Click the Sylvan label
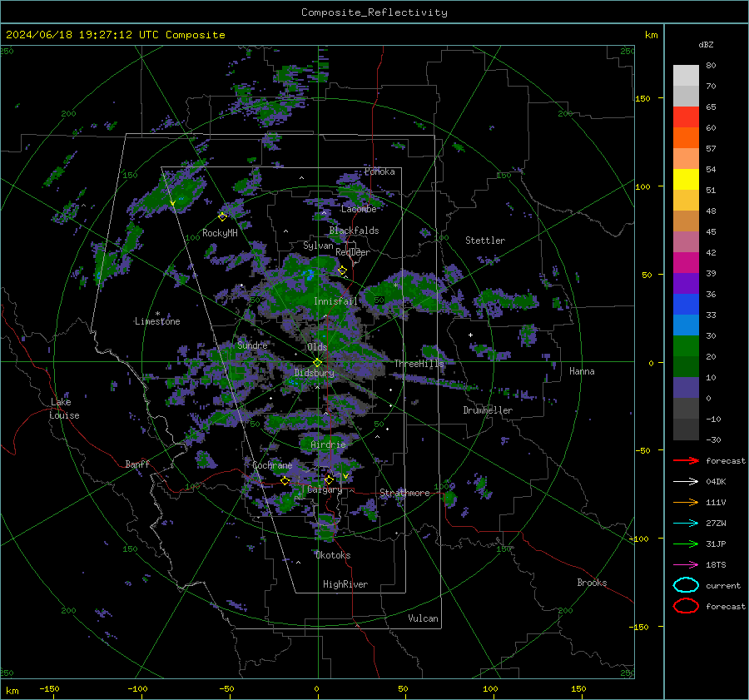 [318, 246]
